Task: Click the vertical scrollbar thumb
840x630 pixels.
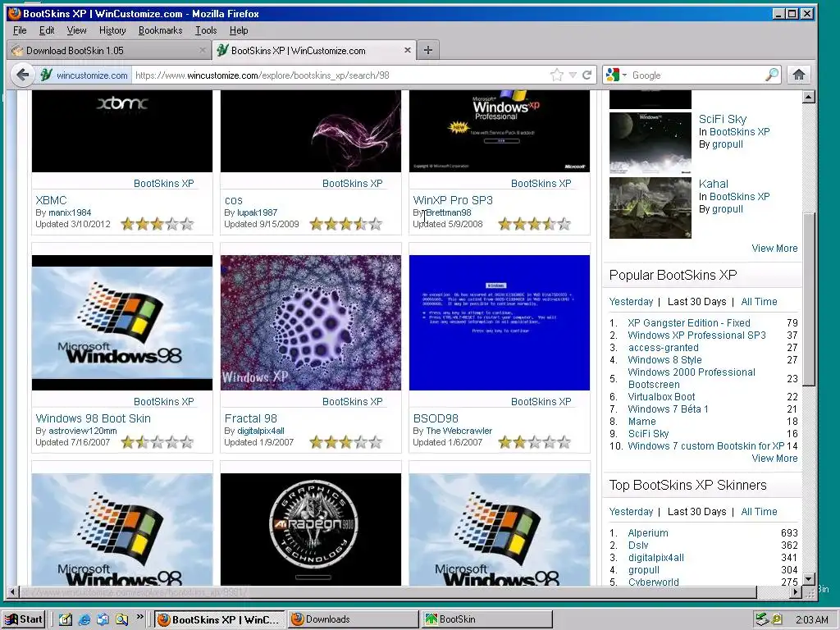Action: [809, 299]
